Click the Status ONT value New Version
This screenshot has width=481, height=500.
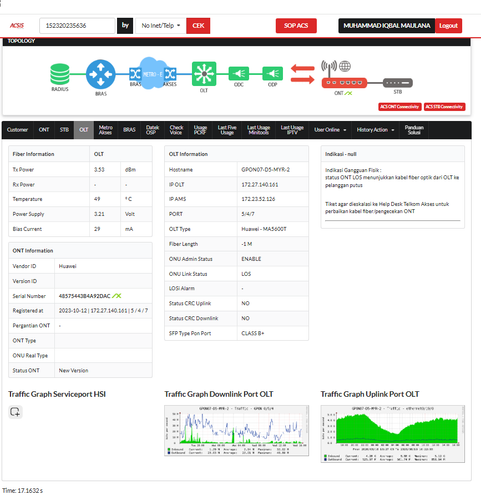click(73, 371)
